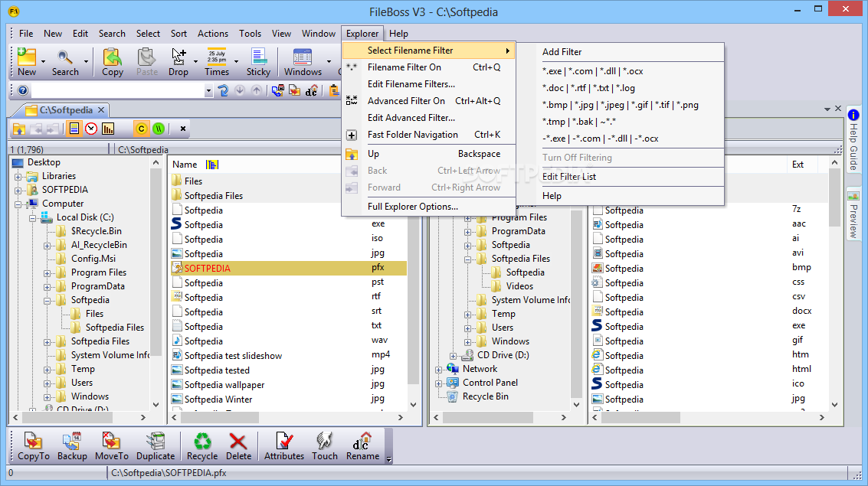This screenshot has height=486, width=868.
Task: Toggle the yellow C drive button
Action: (x=141, y=129)
